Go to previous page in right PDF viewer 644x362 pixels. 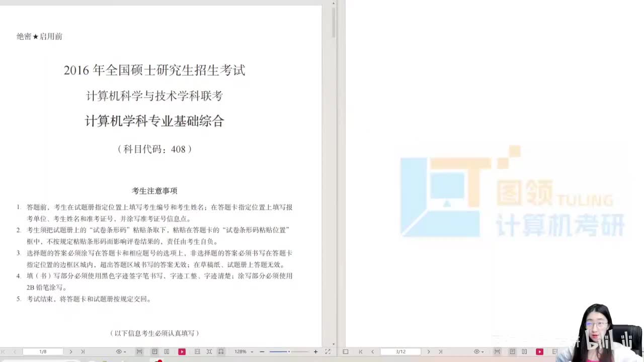373,352
